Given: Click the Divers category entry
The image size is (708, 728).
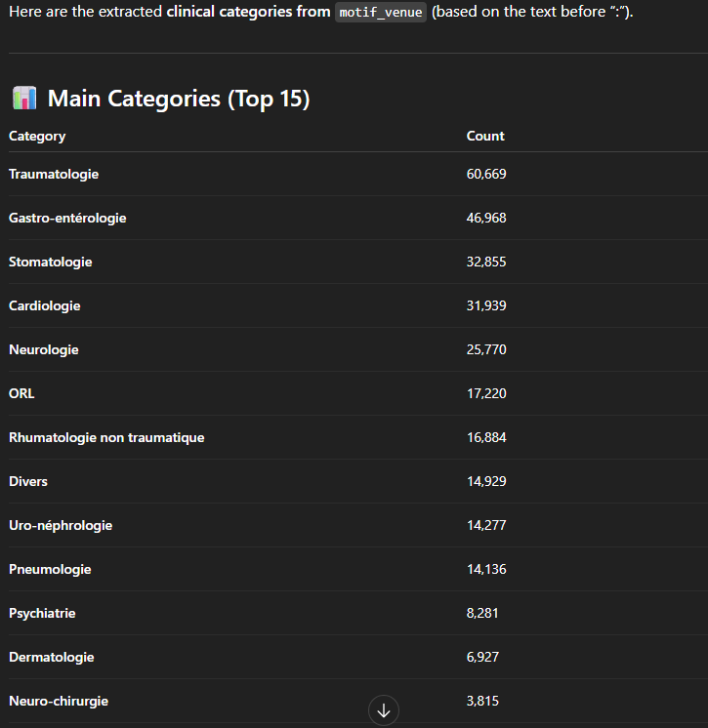Looking at the screenshot, I should point(28,481).
